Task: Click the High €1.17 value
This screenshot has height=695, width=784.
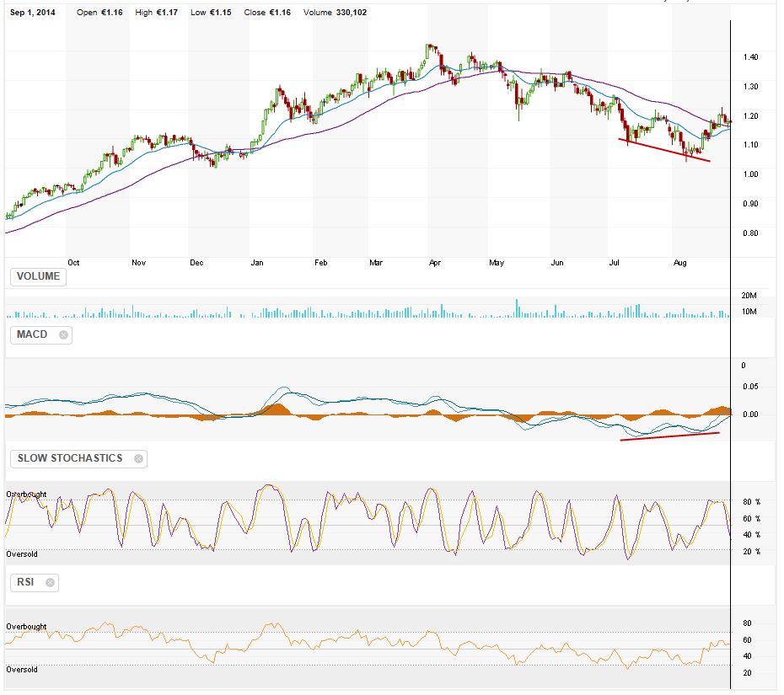Action: point(157,13)
